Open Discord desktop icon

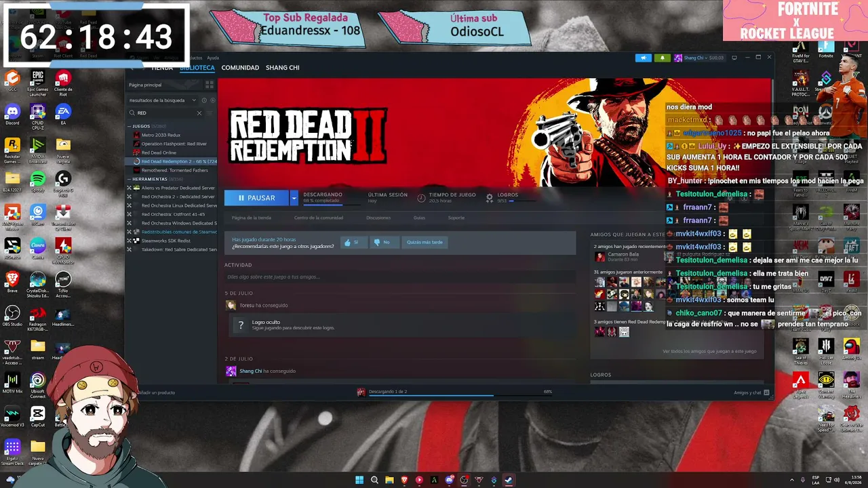12,114
